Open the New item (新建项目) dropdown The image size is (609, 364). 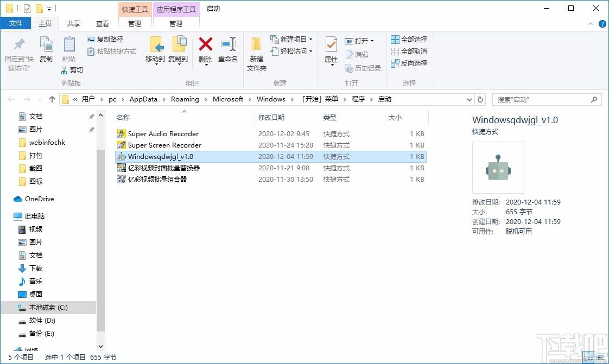(x=291, y=39)
